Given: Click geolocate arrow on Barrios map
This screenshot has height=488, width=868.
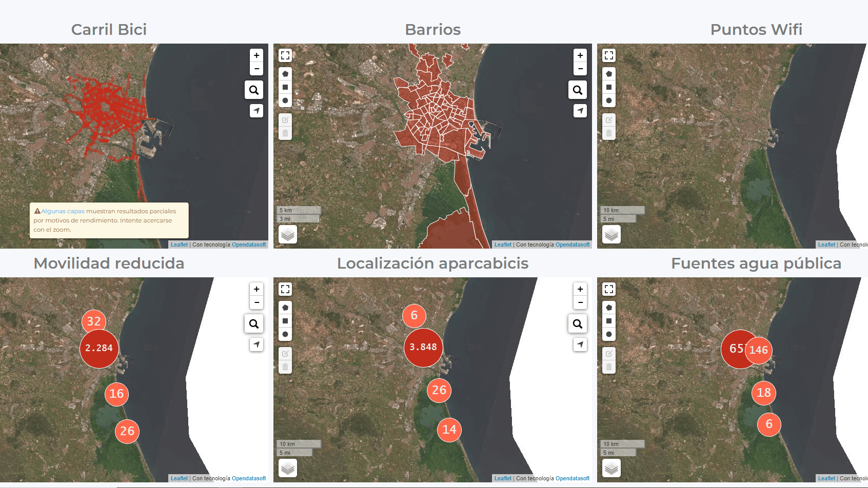Looking at the screenshot, I should pos(580,111).
